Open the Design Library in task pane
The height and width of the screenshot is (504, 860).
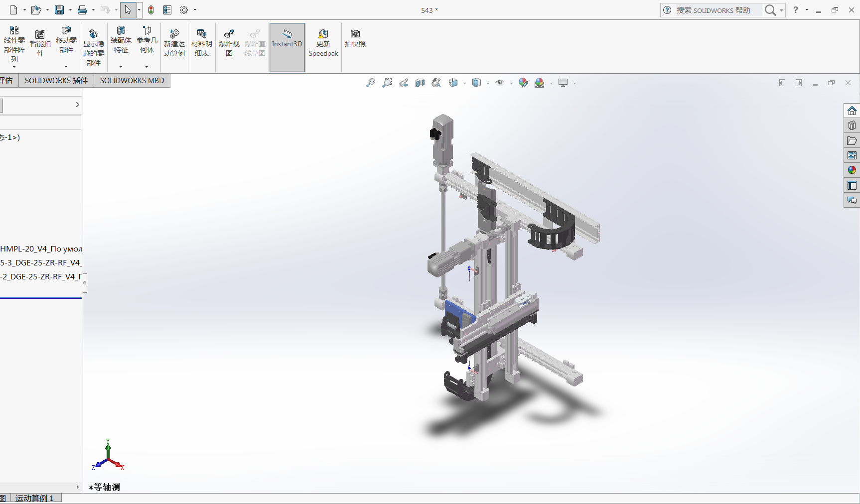[852, 126]
